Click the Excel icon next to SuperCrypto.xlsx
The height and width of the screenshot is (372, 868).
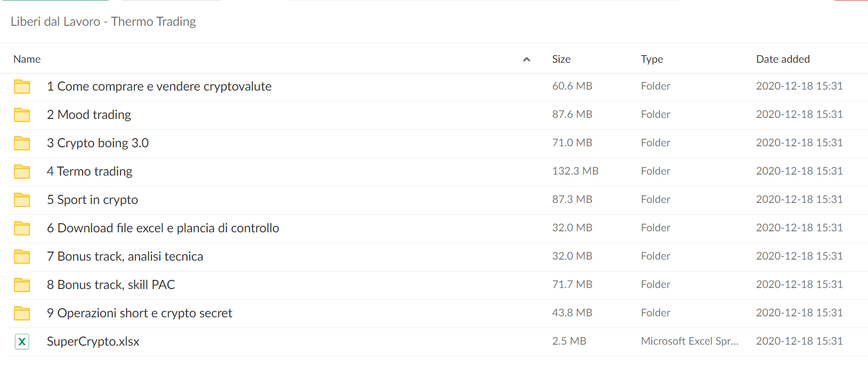[22, 342]
